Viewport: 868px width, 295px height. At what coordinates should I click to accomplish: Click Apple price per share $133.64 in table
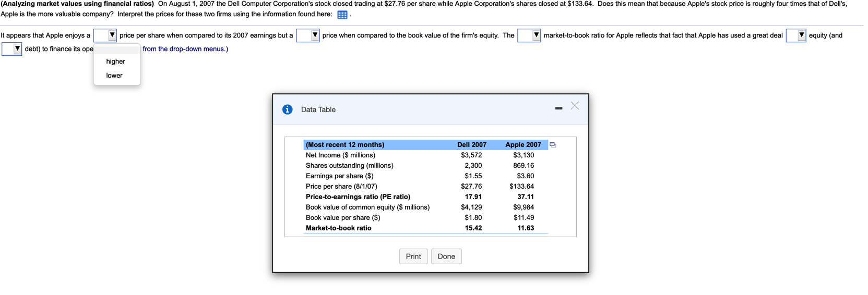[x=522, y=187]
